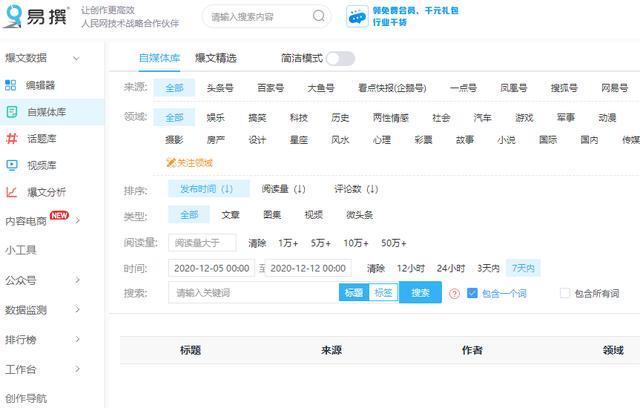
Task: Click the red question mark help icon
Action: (x=454, y=293)
